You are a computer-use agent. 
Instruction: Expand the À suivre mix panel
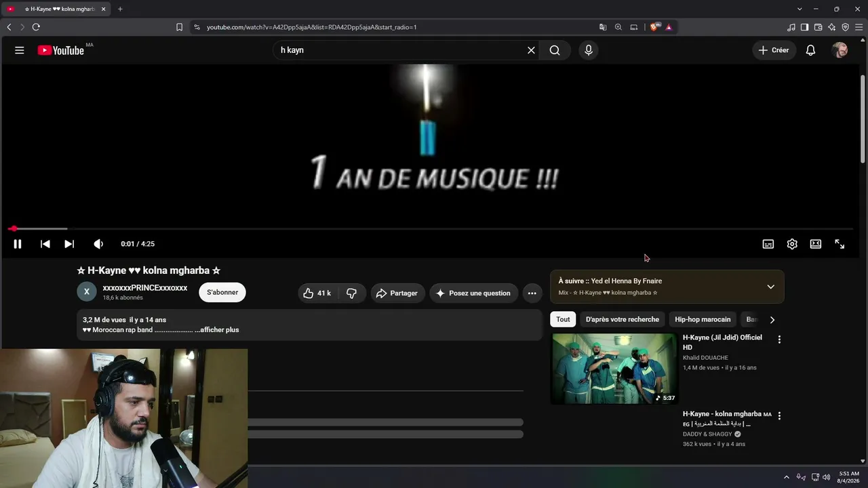click(x=770, y=287)
